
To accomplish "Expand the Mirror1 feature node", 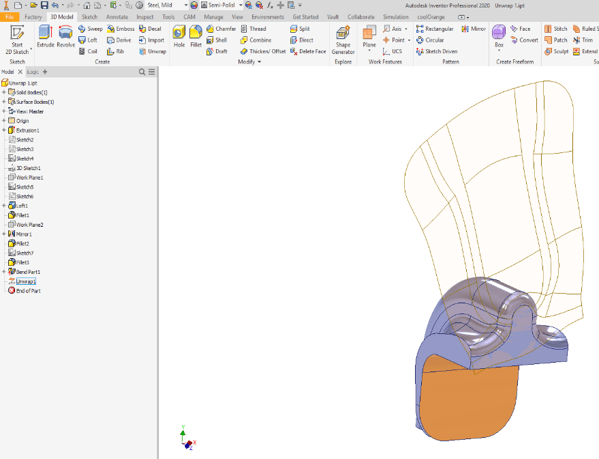I will tap(4, 234).
